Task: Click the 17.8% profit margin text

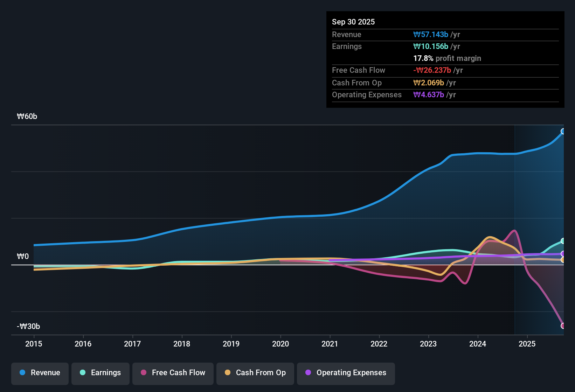Action: pos(447,58)
